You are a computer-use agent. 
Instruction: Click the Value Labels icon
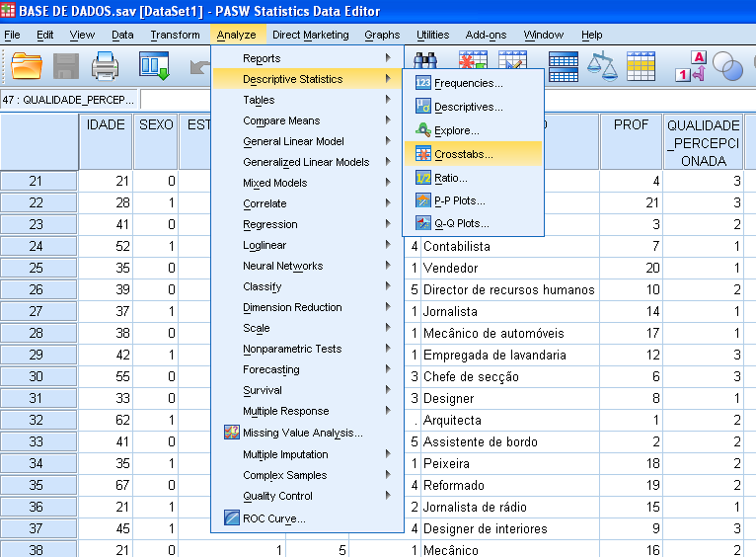(691, 66)
